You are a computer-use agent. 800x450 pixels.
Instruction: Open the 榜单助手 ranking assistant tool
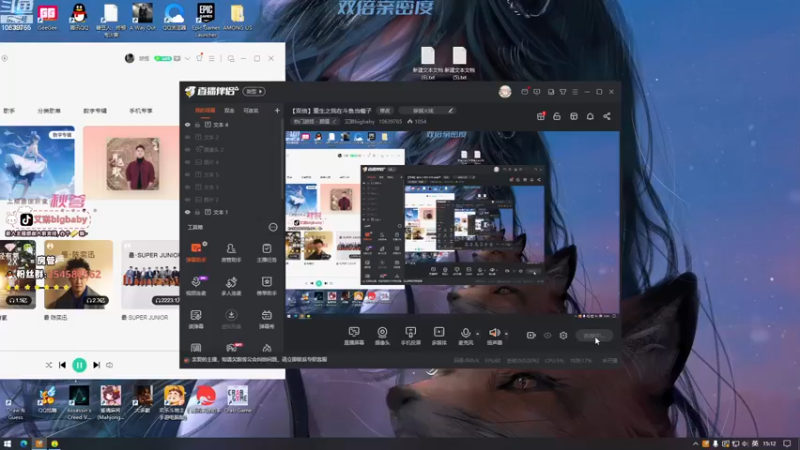pyautogui.click(x=266, y=286)
